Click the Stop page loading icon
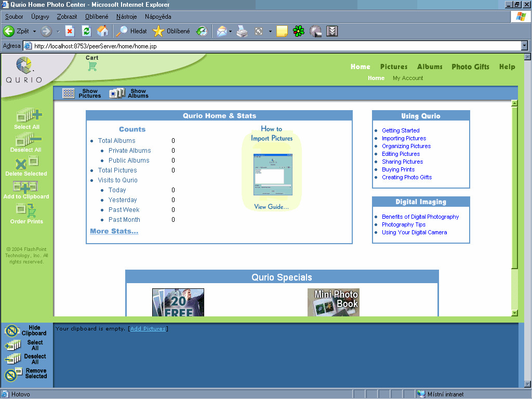Screen dimensions: 532x399 (70, 31)
